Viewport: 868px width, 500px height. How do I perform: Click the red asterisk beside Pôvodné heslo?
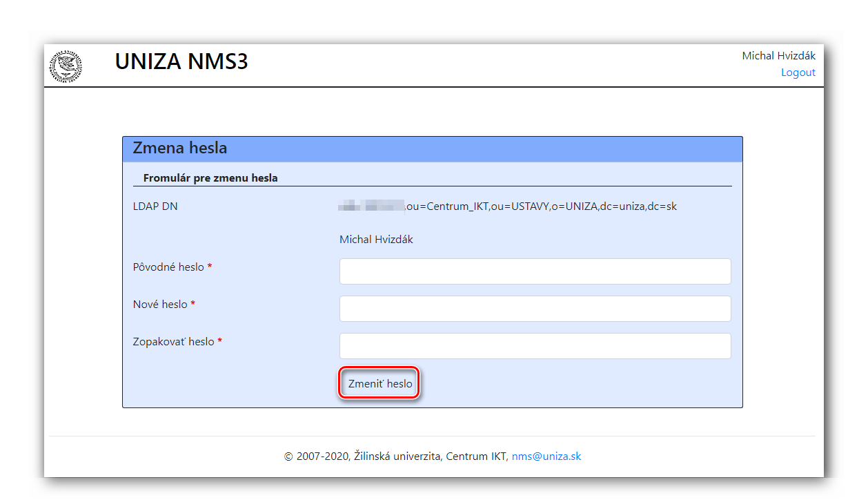coord(210,267)
